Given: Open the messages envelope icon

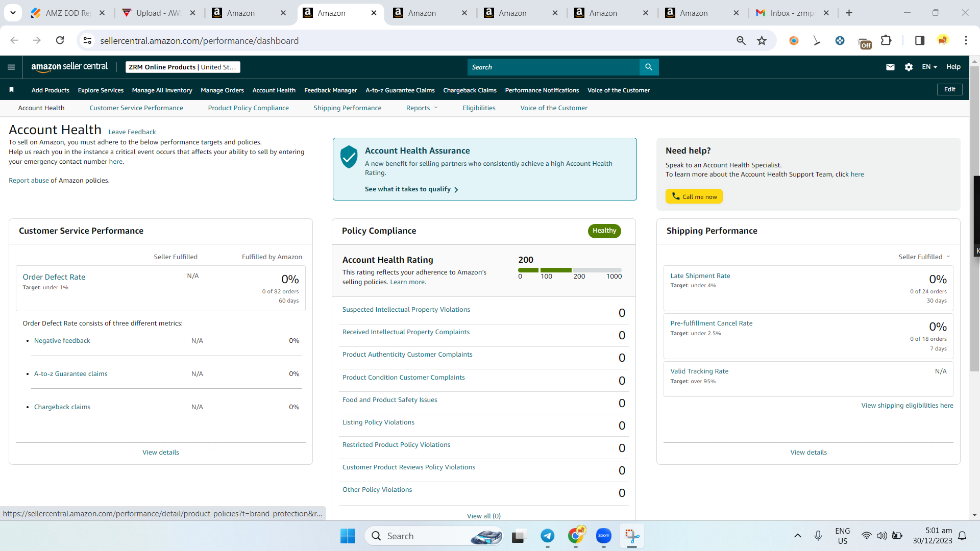Looking at the screenshot, I should click(x=890, y=67).
